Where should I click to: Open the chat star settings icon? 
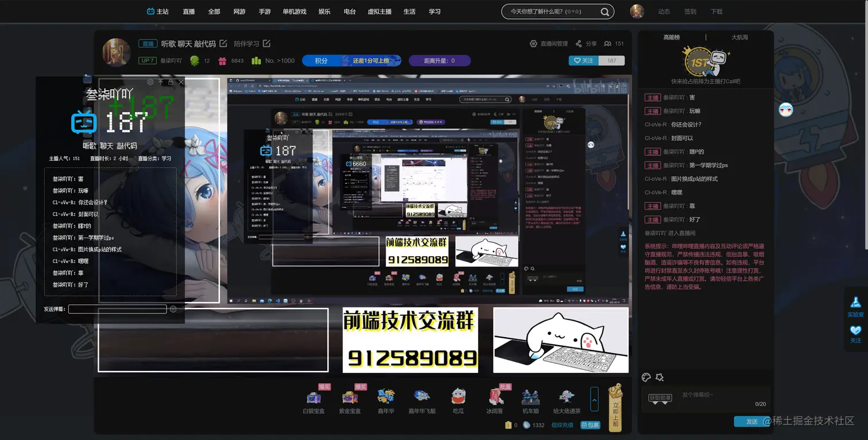pyautogui.click(x=660, y=377)
